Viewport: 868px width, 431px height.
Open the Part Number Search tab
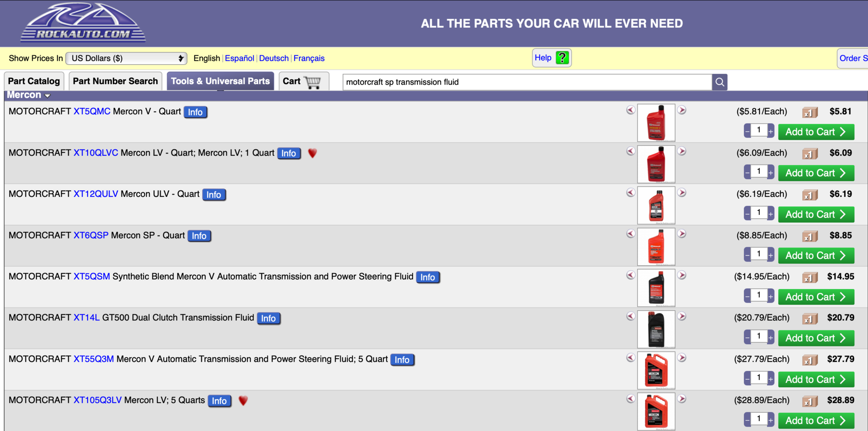point(115,81)
